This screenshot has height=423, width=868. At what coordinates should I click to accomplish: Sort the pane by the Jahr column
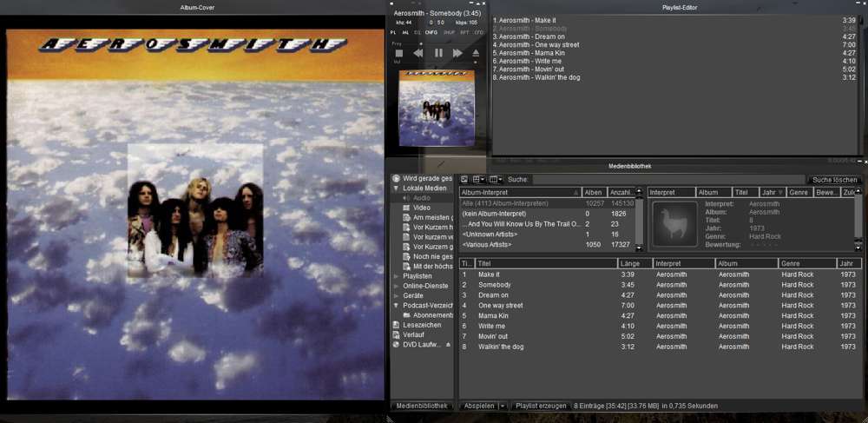click(x=769, y=192)
